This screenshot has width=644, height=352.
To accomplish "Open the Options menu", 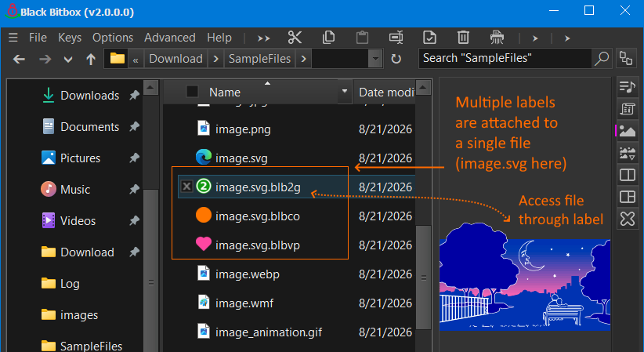I will tap(113, 38).
